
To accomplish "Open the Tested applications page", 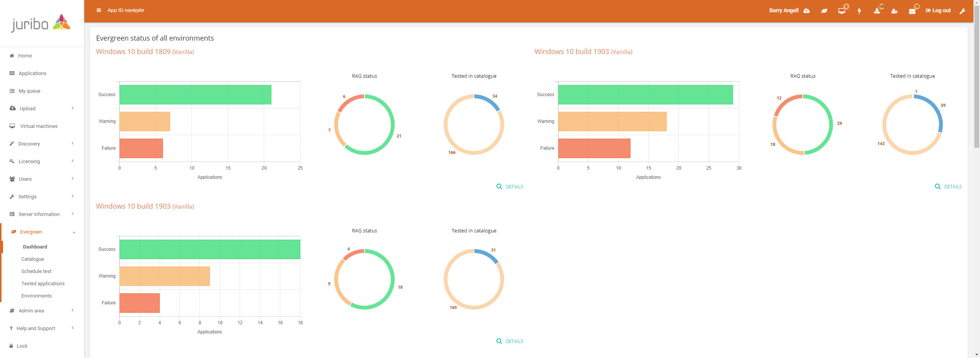I will point(43,283).
